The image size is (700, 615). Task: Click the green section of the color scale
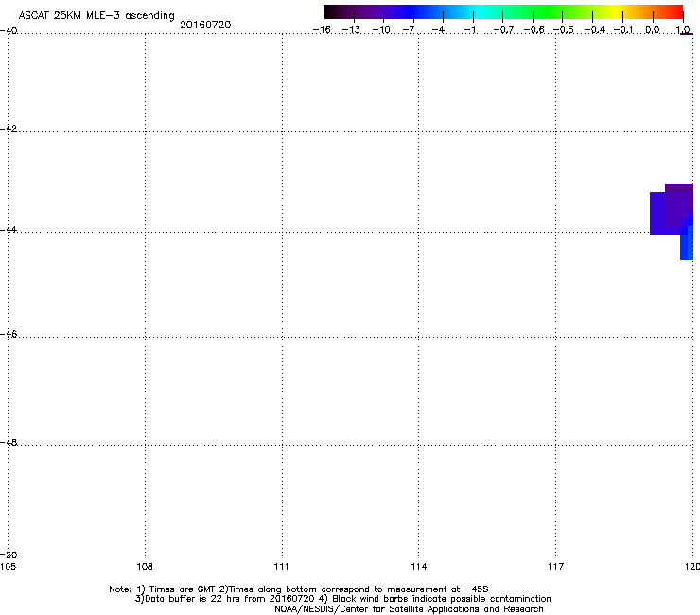[547, 11]
